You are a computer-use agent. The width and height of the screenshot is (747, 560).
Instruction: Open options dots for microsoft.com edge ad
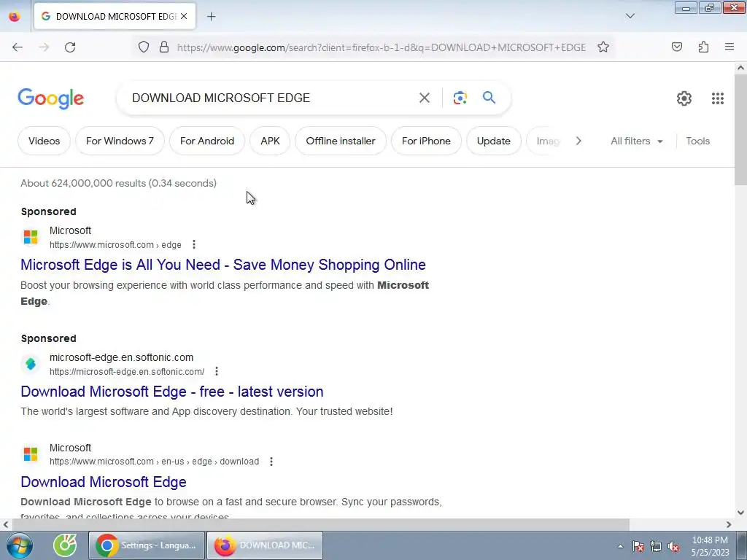194,244
